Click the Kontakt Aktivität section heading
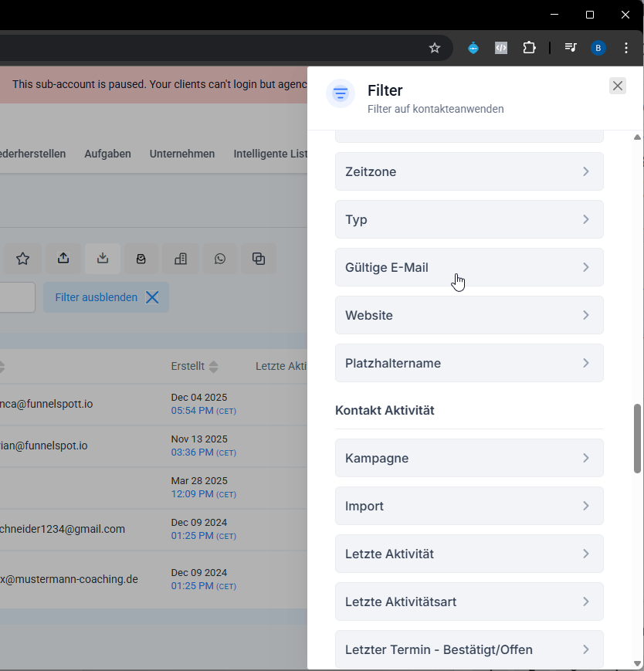The image size is (644, 671). tap(385, 410)
